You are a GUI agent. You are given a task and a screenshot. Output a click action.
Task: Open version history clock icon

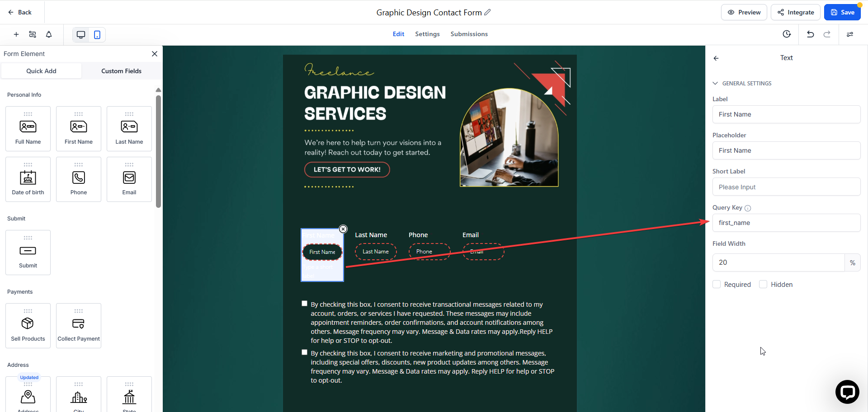[787, 34]
